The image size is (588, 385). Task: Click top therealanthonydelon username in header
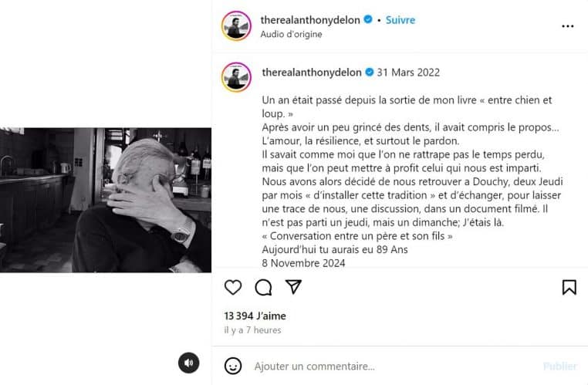point(310,20)
